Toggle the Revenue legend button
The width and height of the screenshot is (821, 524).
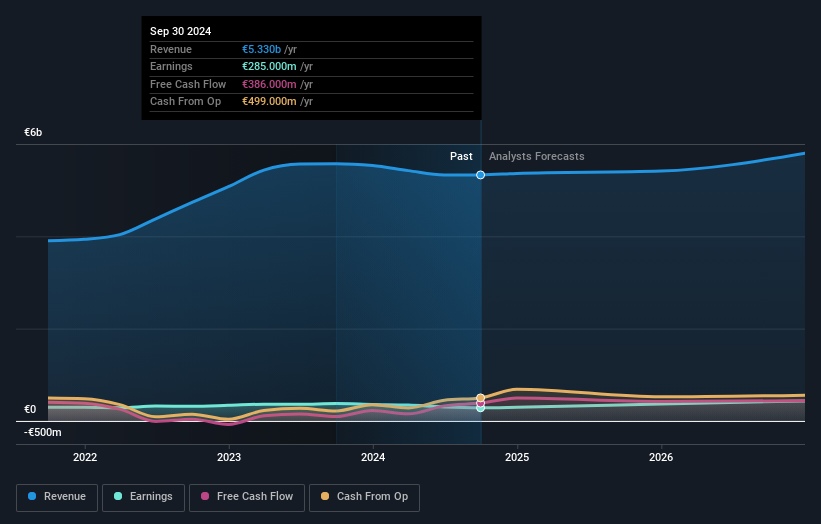click(57, 497)
